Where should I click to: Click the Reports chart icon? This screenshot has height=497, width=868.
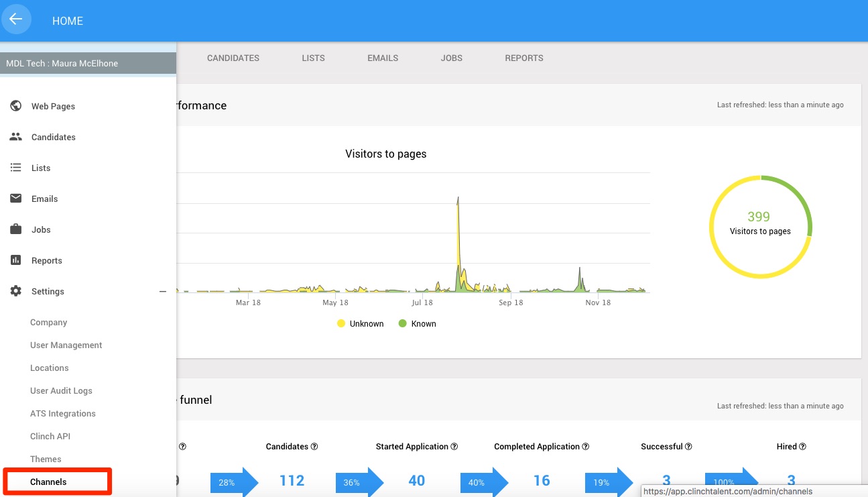click(x=16, y=260)
